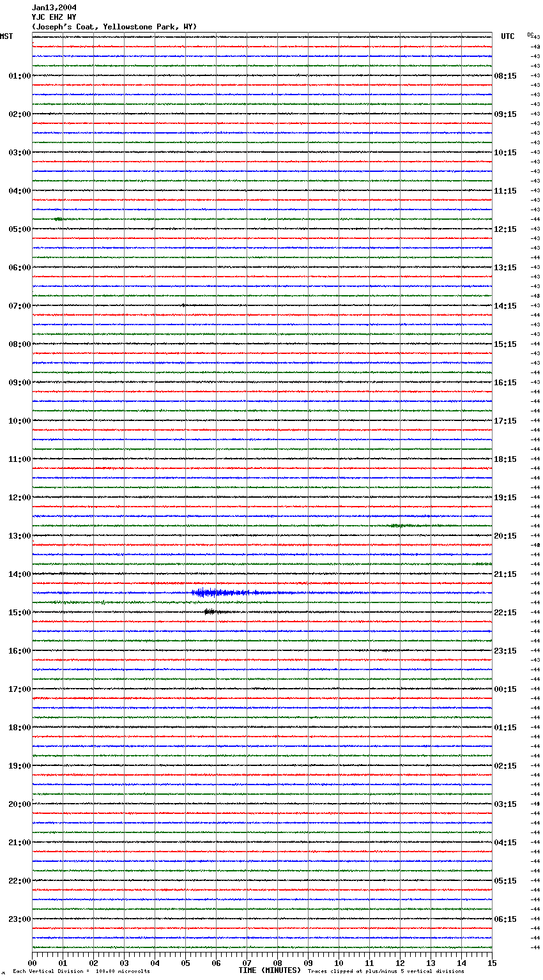Click the 19:15 UTC time label
The image size is (543, 980).
(505, 498)
